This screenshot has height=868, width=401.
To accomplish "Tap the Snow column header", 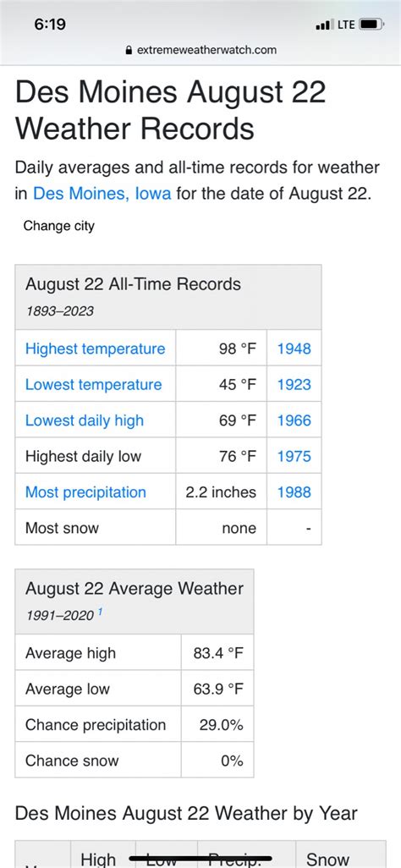I will [328, 860].
